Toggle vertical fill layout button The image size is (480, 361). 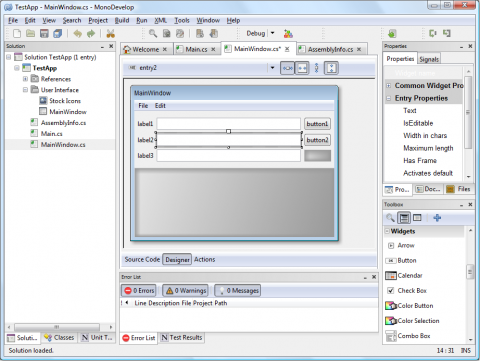[331, 68]
